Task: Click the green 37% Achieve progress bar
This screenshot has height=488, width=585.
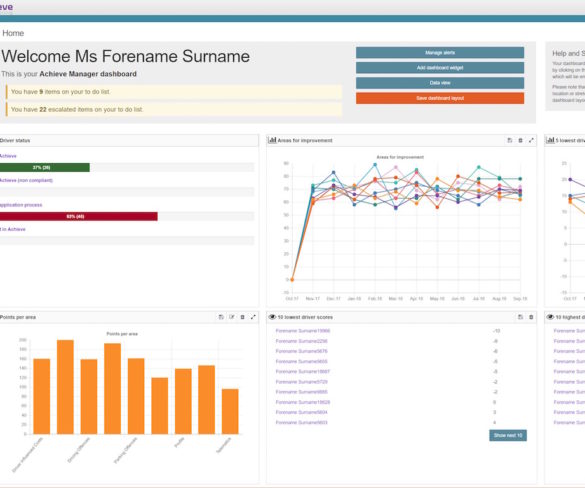Action: tap(45, 168)
